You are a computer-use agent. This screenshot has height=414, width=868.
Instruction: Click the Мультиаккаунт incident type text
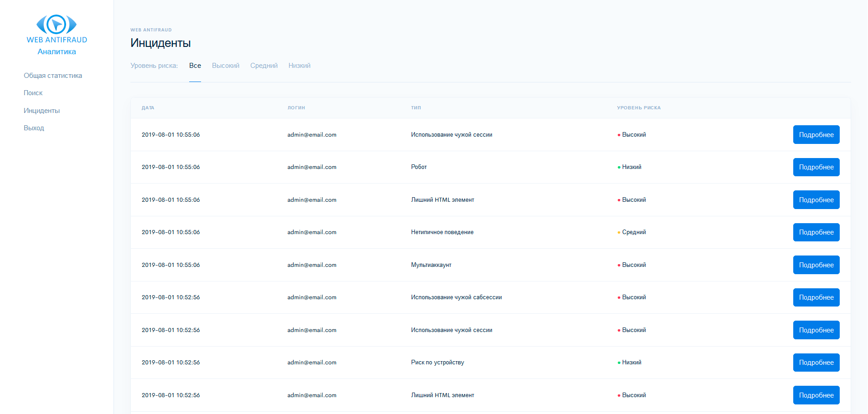431,265
